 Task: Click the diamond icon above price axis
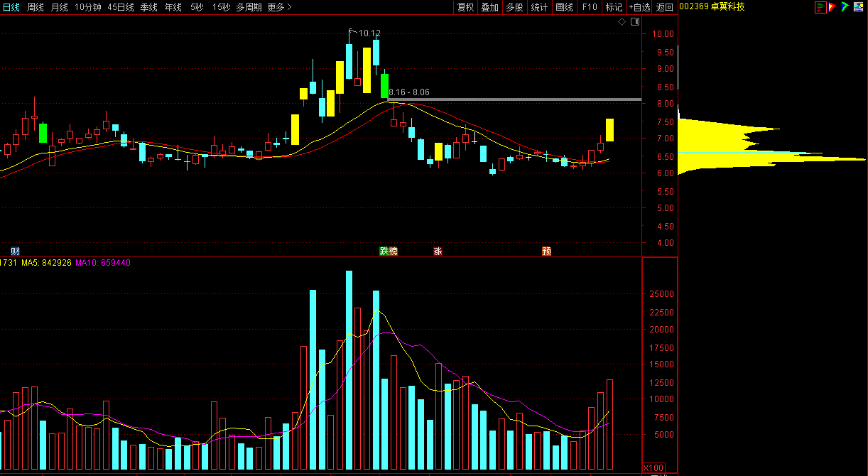(x=622, y=22)
